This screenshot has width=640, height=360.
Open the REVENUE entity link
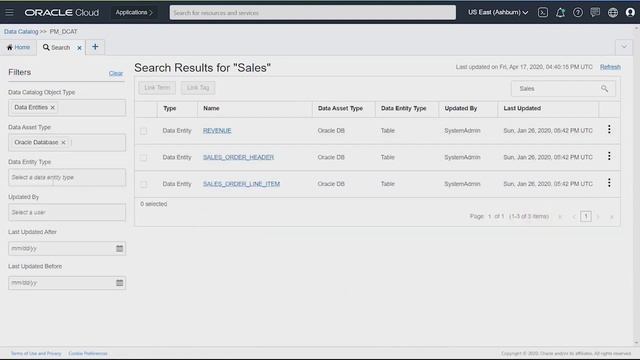pos(217,131)
